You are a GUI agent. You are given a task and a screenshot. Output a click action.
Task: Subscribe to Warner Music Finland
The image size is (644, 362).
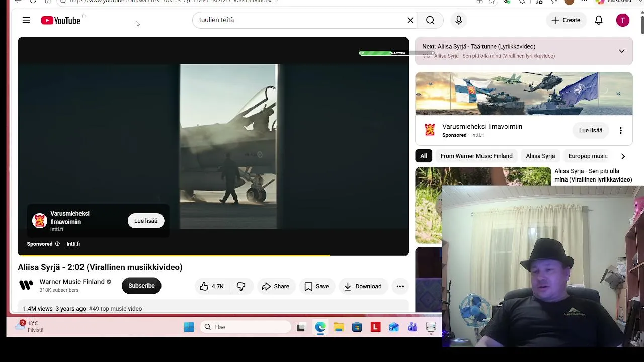click(141, 286)
